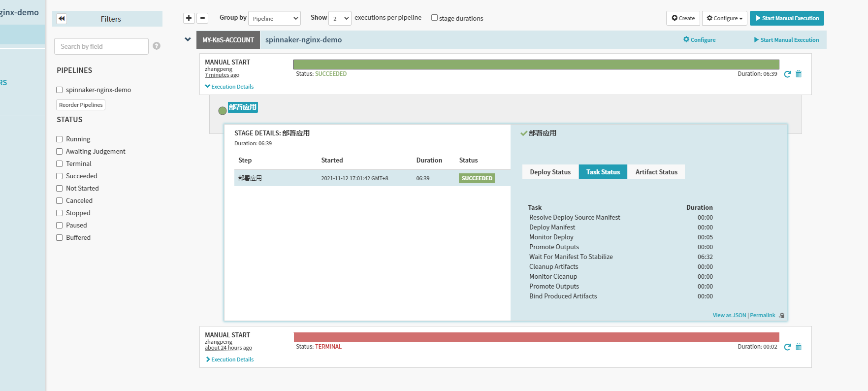Click the started time 2021-11-12 17:01:42
This screenshot has width=868, height=391.
[x=354, y=178]
